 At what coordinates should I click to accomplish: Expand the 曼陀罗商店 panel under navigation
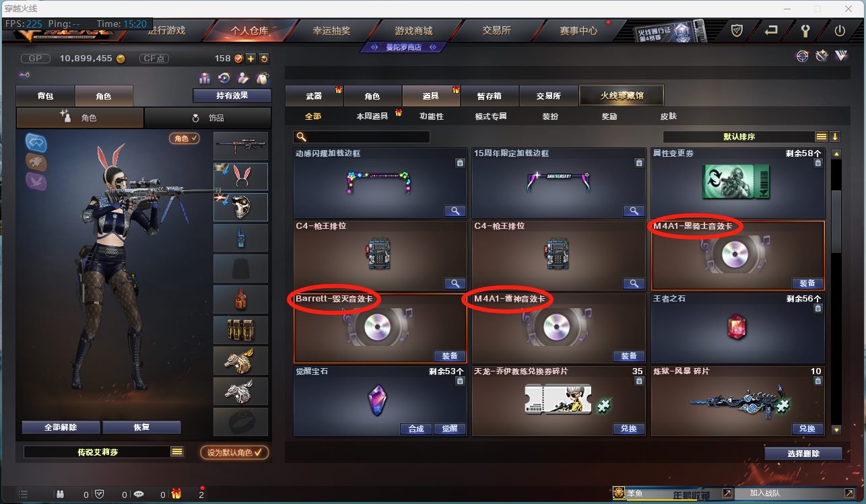pyautogui.click(x=403, y=47)
